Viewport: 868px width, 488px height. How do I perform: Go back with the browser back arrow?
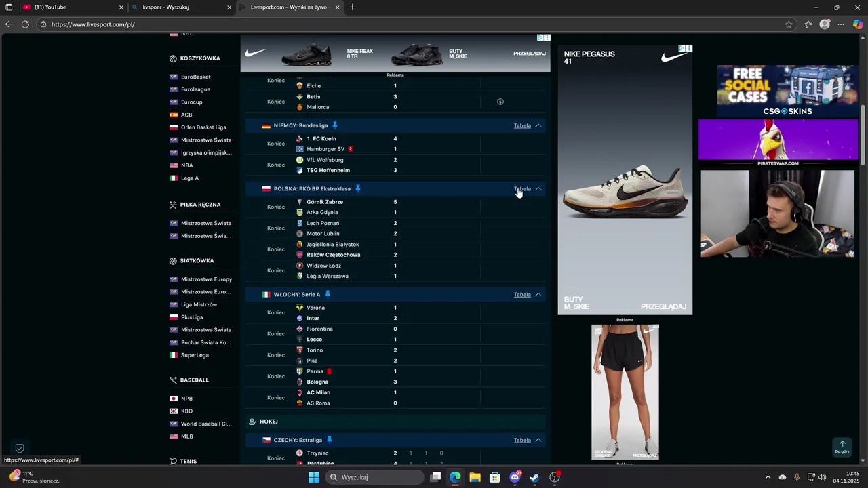coord(9,24)
